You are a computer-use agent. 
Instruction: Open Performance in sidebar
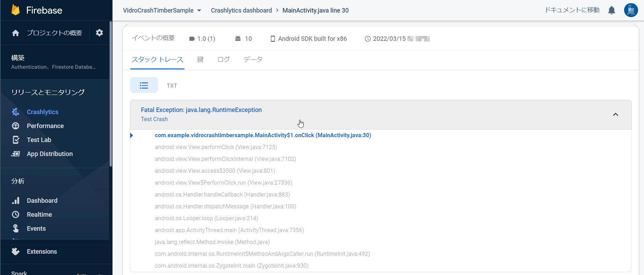[45, 126]
